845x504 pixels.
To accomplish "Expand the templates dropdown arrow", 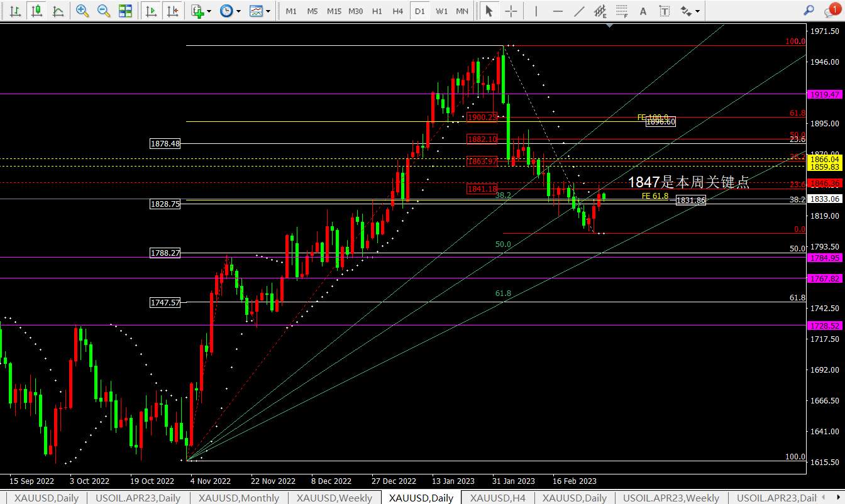I will click(268, 11).
